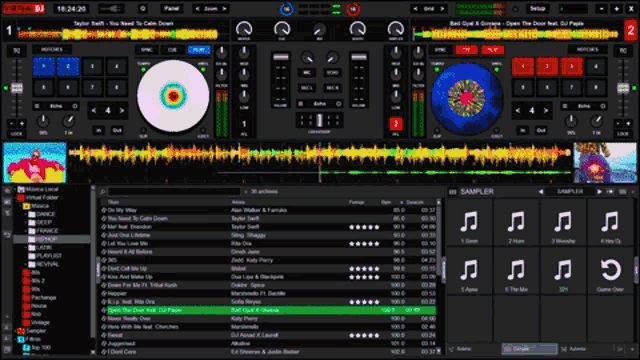Switch to next sampler bank arrow
Screen dimensions: 640x360
tap(599, 191)
